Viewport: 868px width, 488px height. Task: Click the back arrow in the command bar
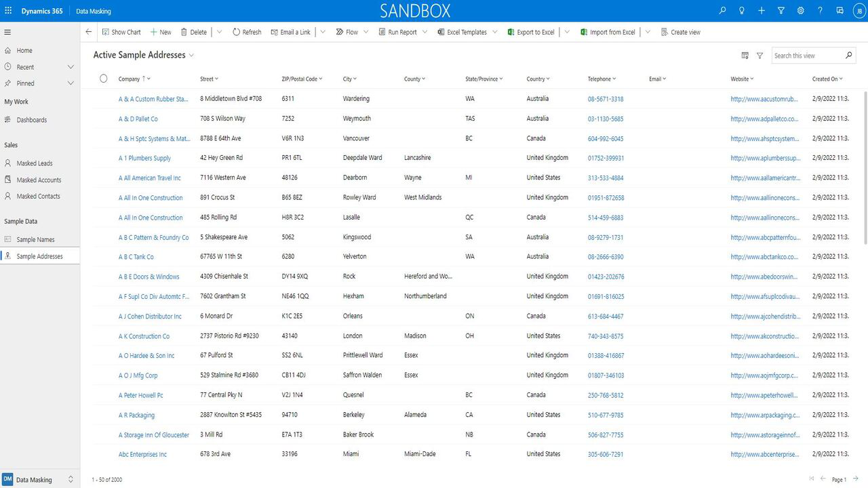coord(89,32)
